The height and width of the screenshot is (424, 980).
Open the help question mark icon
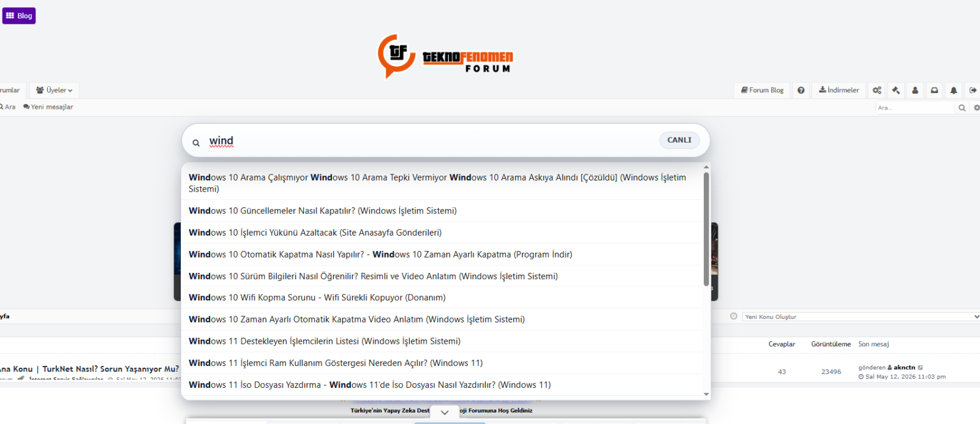(x=801, y=90)
